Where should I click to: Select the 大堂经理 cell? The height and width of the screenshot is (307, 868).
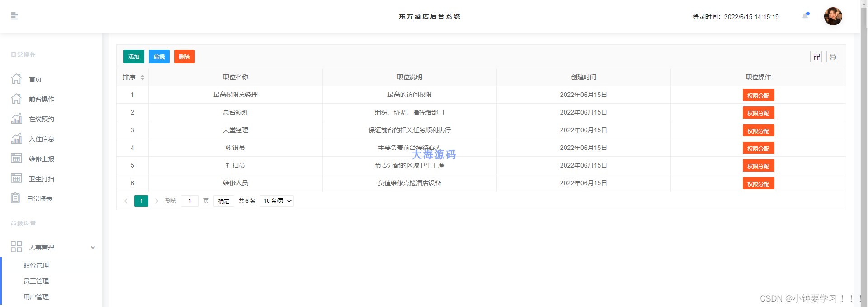coord(236,130)
